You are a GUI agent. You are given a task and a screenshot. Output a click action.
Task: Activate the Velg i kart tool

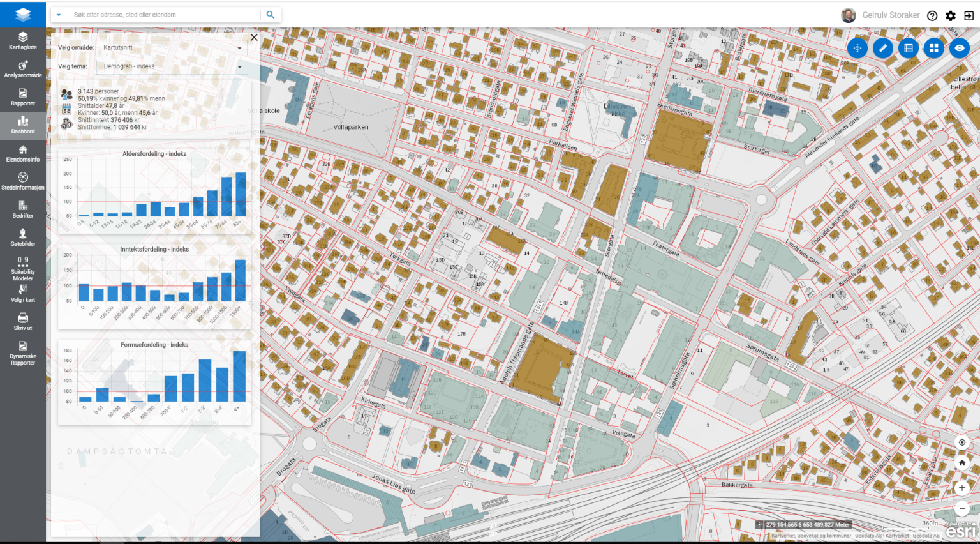click(x=23, y=294)
